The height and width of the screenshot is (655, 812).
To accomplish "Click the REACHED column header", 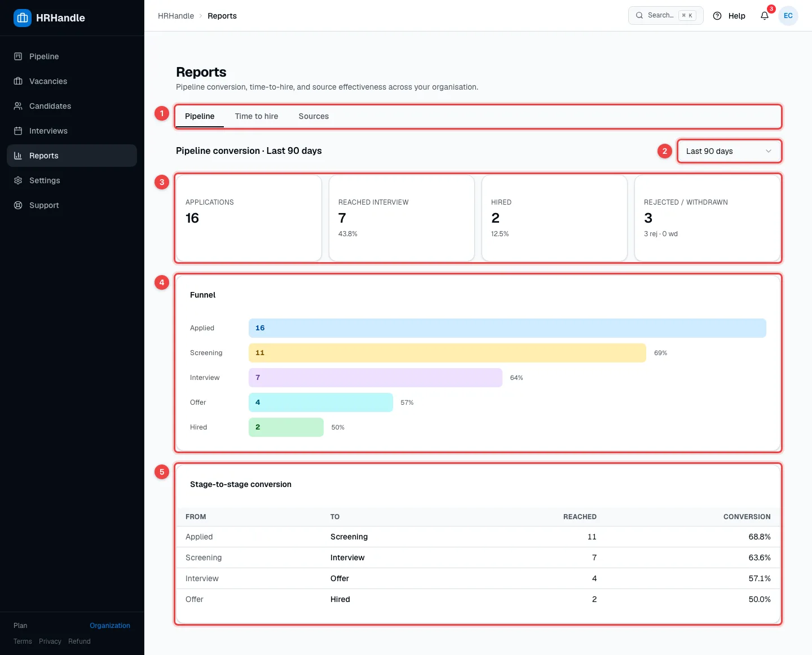I will tap(580, 517).
